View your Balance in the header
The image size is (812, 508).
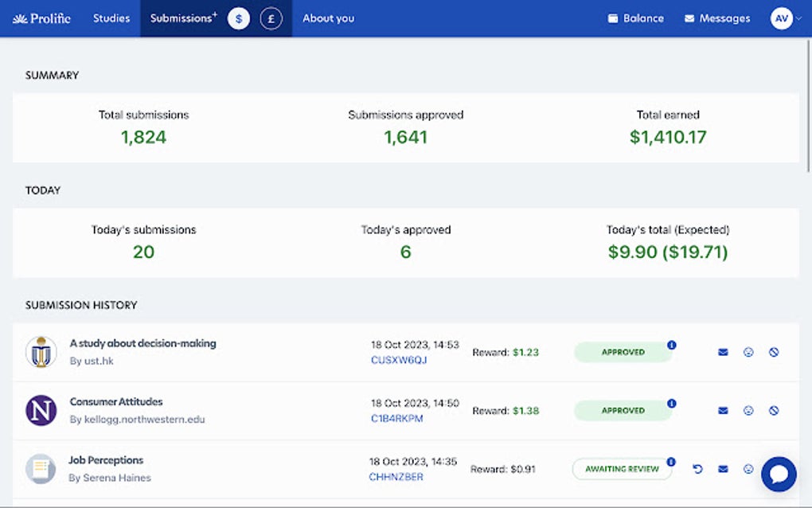pos(635,18)
